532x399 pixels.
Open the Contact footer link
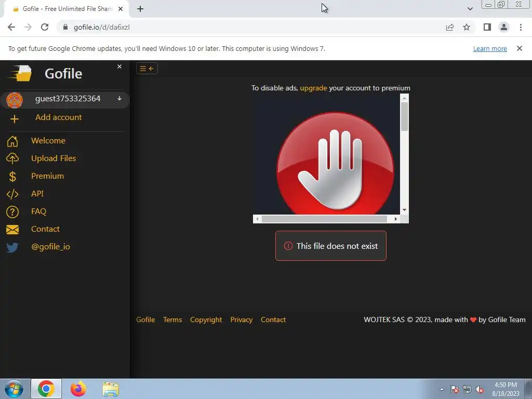pos(273,320)
